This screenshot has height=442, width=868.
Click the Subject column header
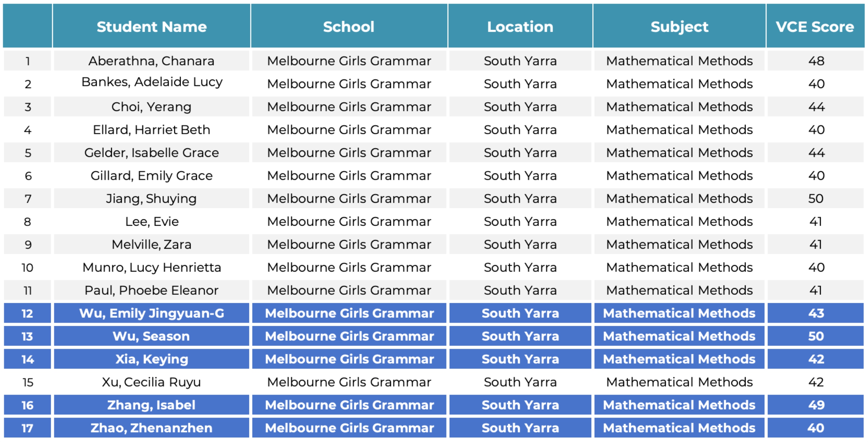(679, 26)
